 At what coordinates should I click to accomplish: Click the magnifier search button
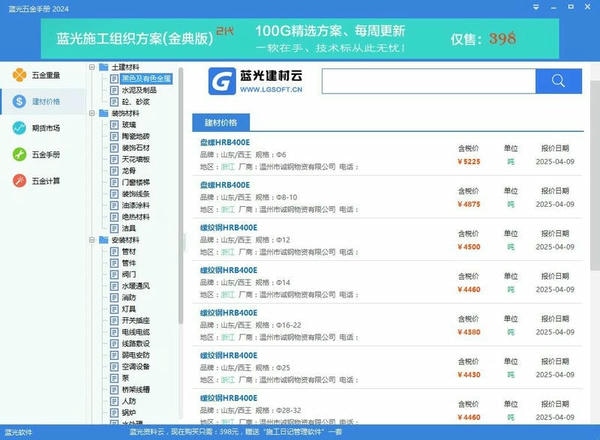coord(559,81)
